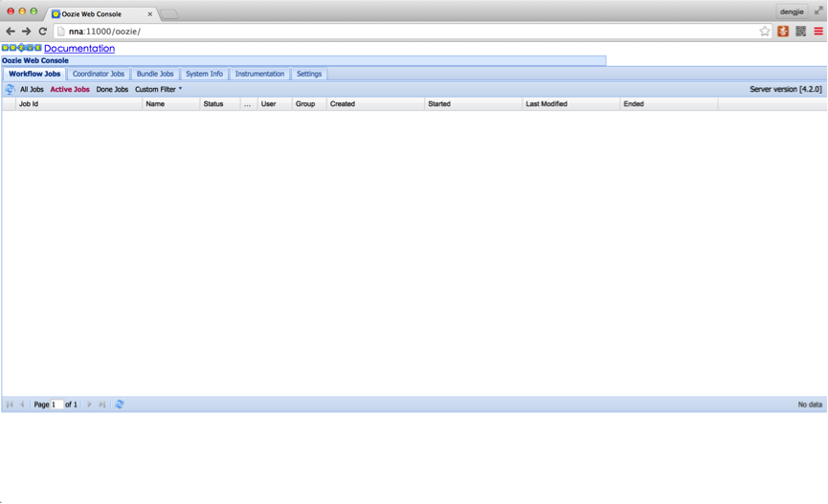Click the browser back arrow
Image resolution: width=828 pixels, height=504 pixels.
point(11,32)
